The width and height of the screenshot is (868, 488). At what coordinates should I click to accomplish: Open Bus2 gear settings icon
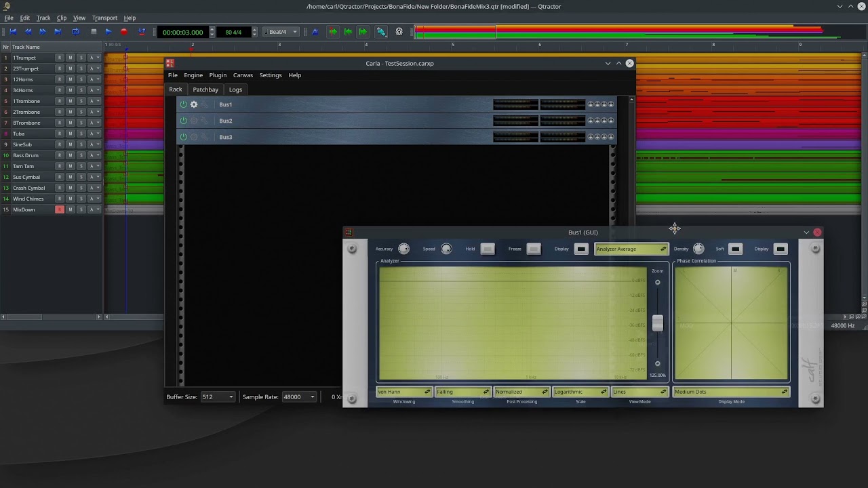point(194,121)
